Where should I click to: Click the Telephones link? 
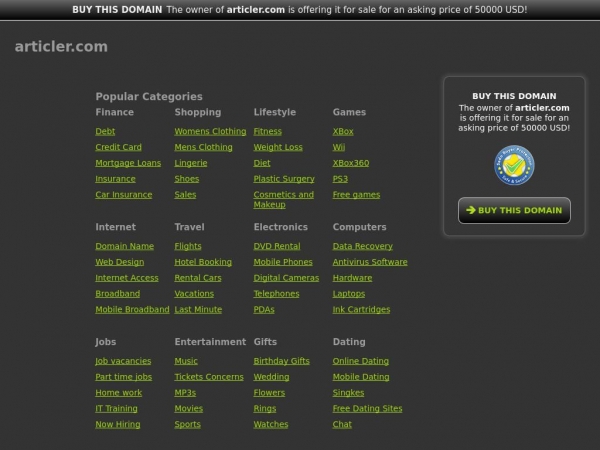[276, 293]
